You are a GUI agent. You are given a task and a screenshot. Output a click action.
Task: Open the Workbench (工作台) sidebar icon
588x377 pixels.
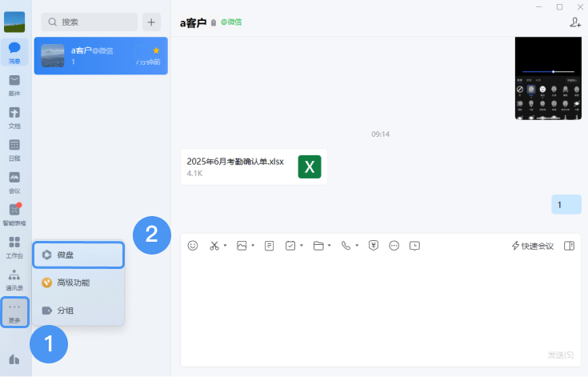tap(14, 247)
